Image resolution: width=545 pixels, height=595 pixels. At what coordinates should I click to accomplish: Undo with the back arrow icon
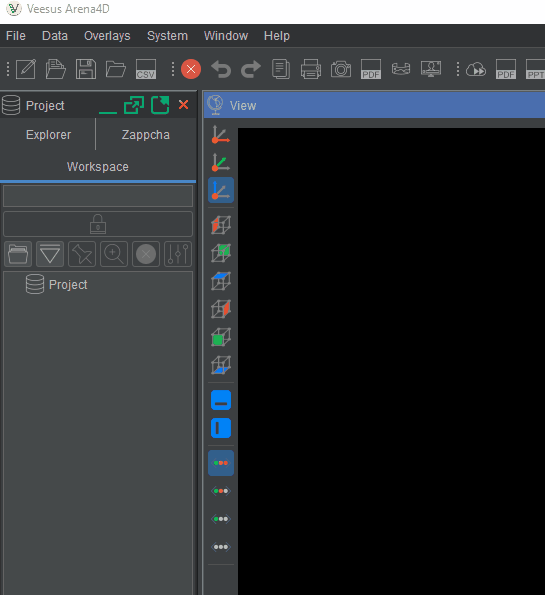pos(221,69)
